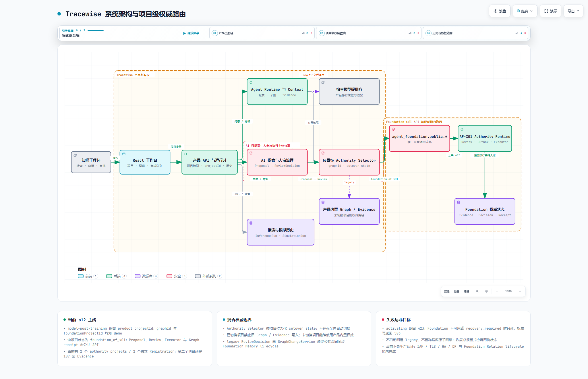588x379 pixels.
Task: Click the 安全 red legend swatch
Action: pyautogui.click(x=169, y=276)
